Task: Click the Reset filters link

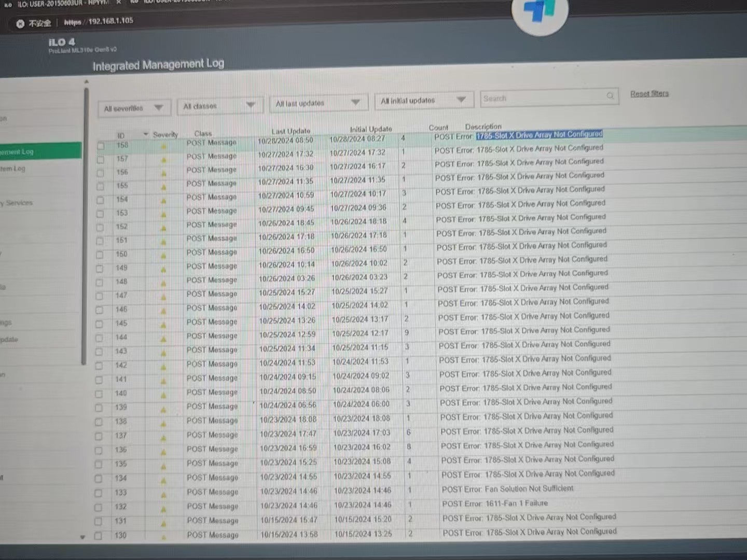Action: [649, 94]
